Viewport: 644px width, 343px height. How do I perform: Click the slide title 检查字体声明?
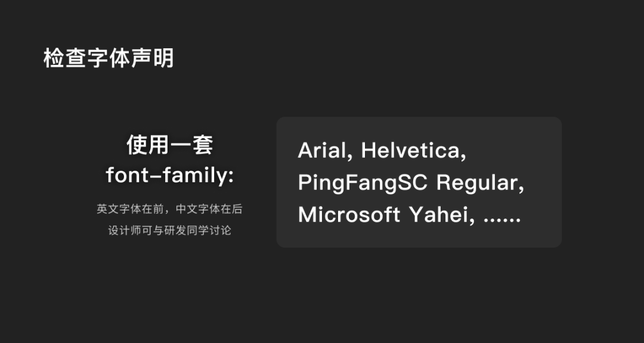109,58
